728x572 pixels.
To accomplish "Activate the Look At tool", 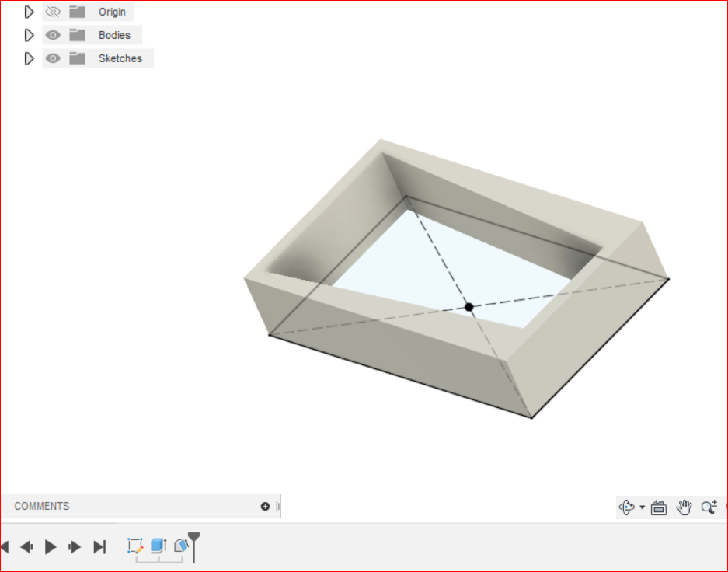I will tap(658, 507).
